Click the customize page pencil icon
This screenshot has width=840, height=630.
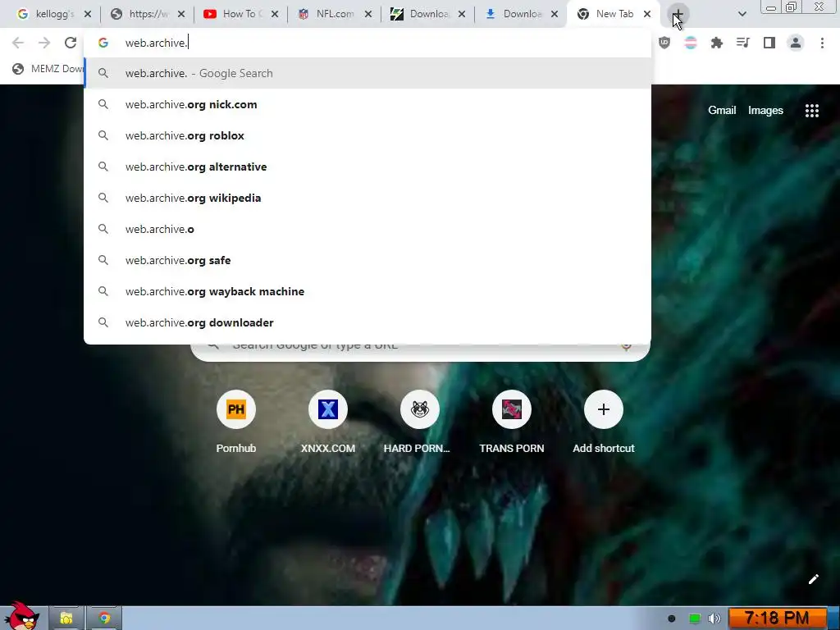pos(813,579)
